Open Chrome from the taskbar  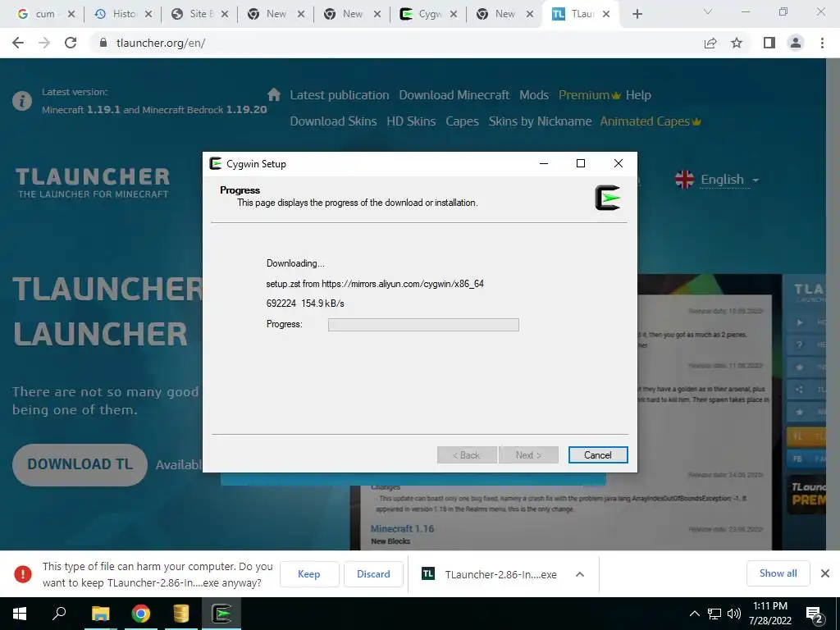pos(140,614)
